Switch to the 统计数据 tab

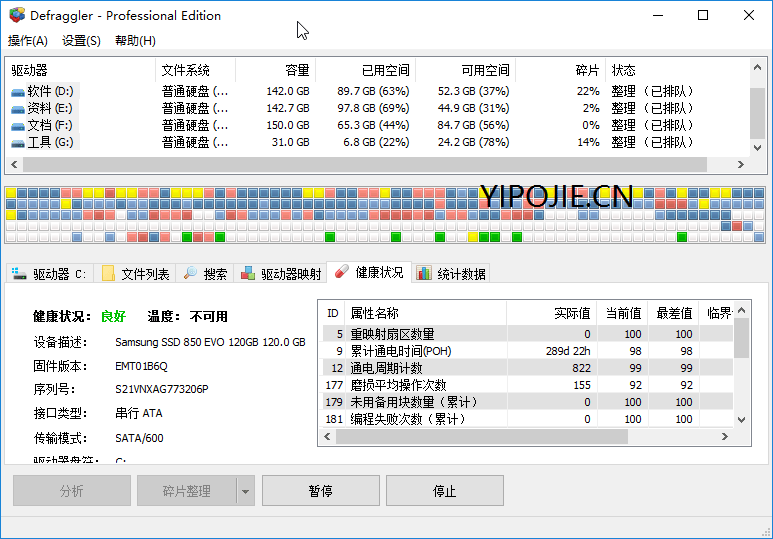tap(451, 274)
